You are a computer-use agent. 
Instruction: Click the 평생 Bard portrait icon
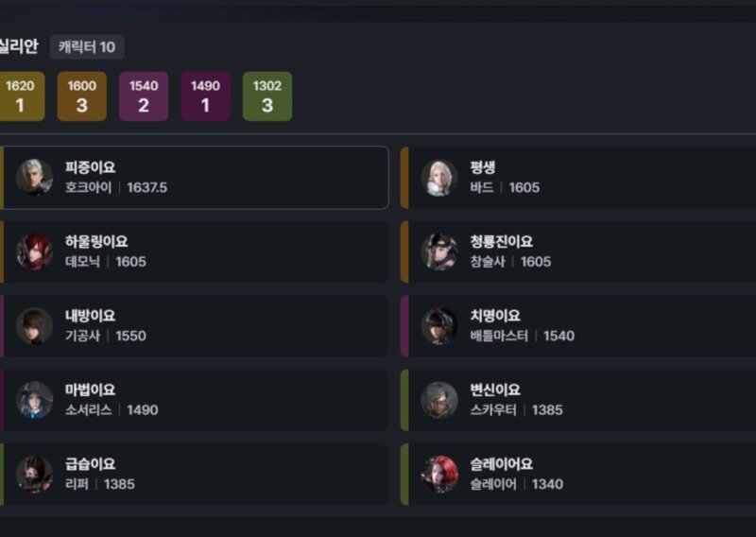(x=439, y=178)
